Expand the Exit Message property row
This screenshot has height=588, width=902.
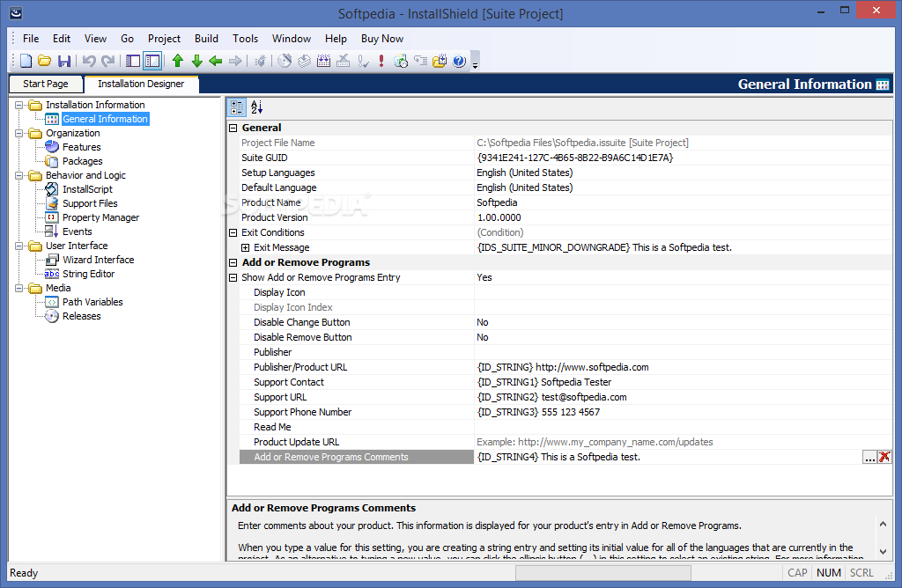[x=246, y=247]
